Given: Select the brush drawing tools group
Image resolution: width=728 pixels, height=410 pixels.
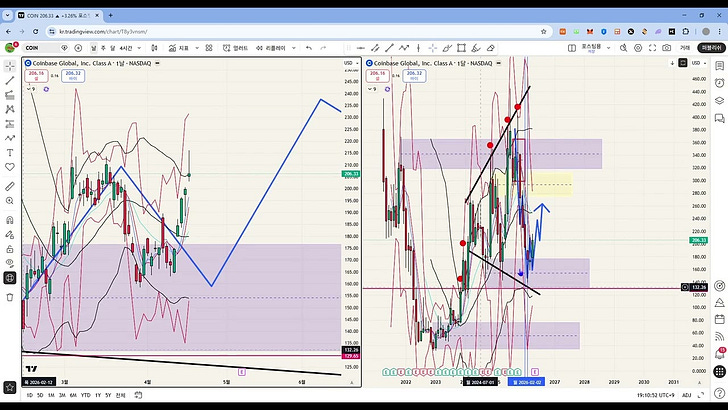Looking at the screenshot, I should pos(10,138).
